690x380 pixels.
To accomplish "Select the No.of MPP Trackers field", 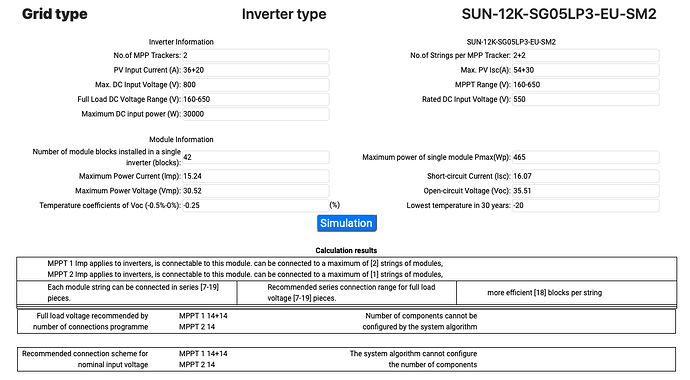I will [256, 55].
